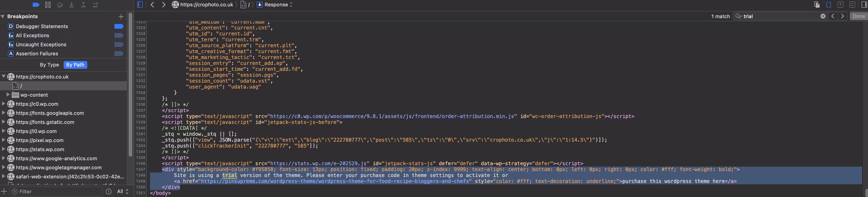Expand the https://fonts.googleapis.com origin
868x197 pixels.
pos(3,113)
